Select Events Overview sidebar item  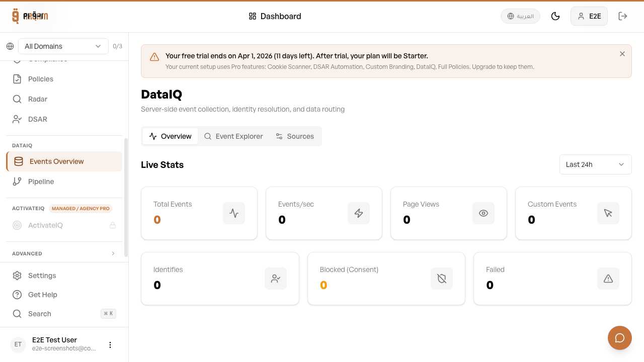64,161
